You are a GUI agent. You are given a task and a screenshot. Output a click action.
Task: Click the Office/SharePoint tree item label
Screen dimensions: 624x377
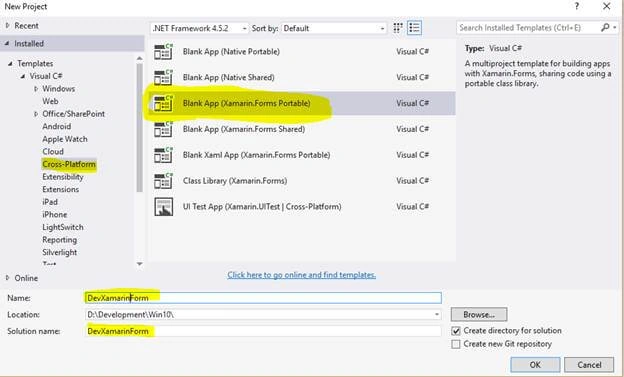[x=73, y=114]
